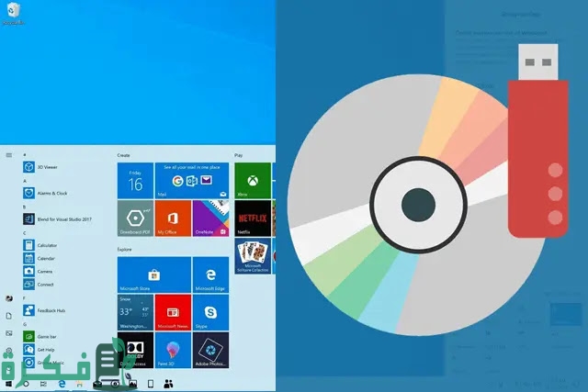Launch the Microsoft Store tile
Image resolution: width=588 pixels, height=392 pixels.
153,274
